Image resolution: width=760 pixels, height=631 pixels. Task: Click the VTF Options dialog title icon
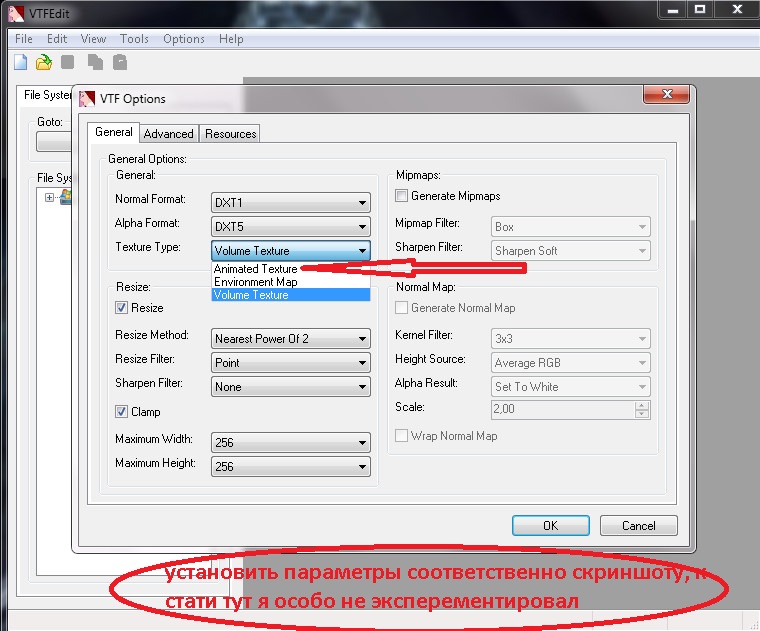[x=87, y=98]
